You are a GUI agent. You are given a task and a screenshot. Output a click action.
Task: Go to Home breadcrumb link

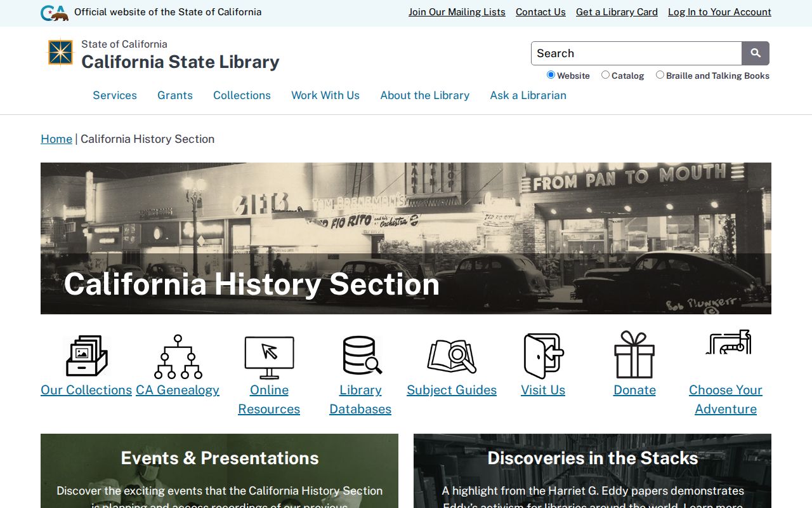click(x=56, y=139)
